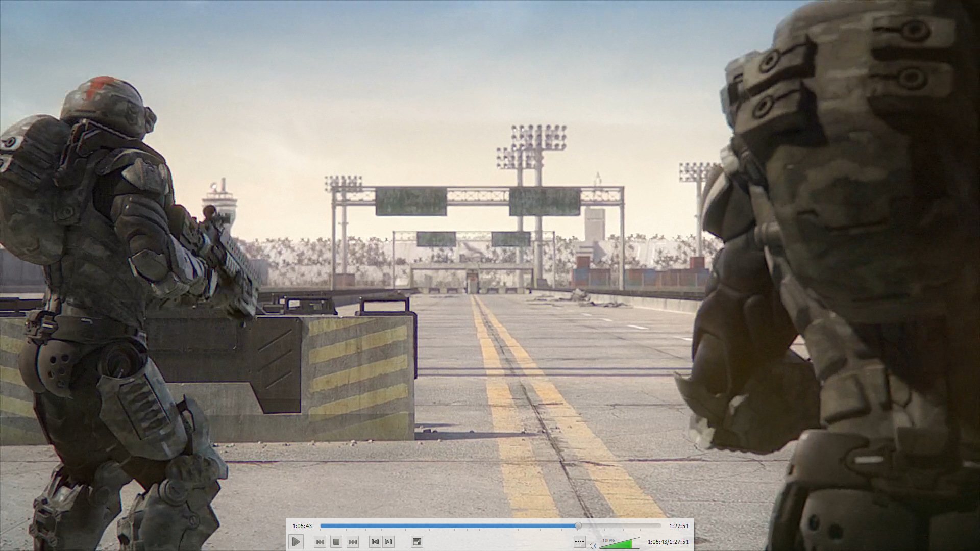Click the seek bar handle
Viewport: 980px width, 551px height.
click(578, 525)
